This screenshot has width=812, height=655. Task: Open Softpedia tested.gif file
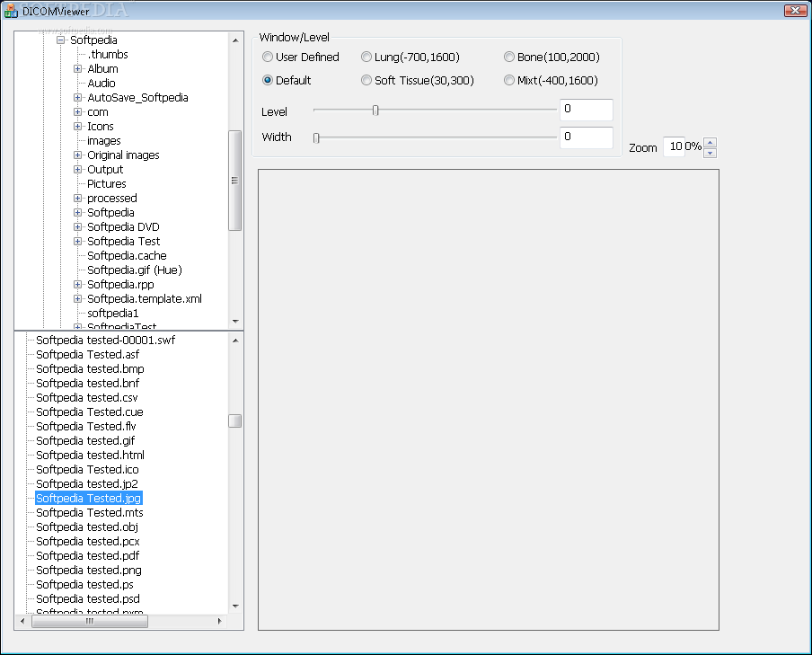85,440
